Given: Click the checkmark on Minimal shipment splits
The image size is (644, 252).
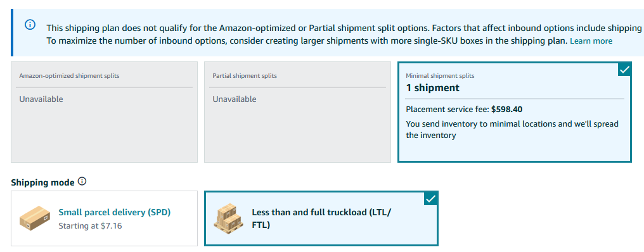Looking at the screenshot, I should pos(624,70).
